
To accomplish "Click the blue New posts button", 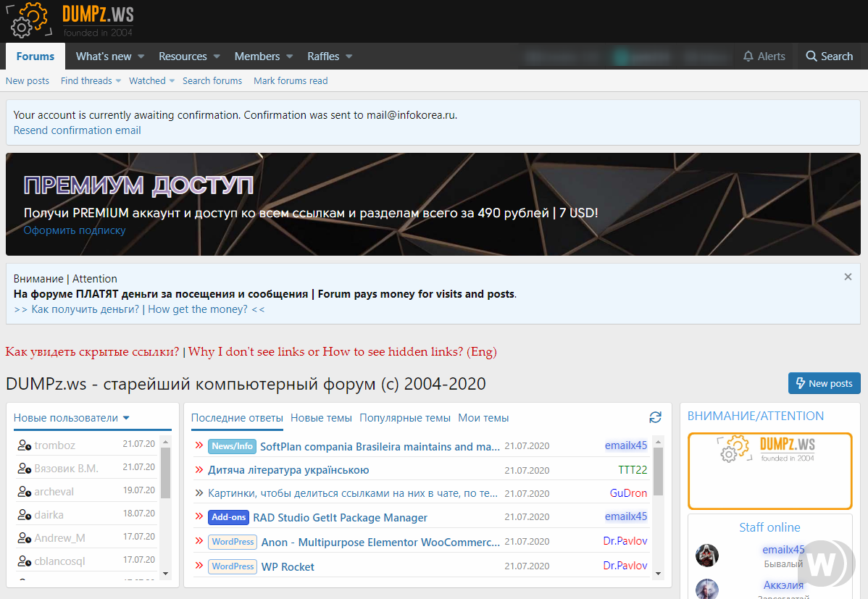I will coord(825,383).
